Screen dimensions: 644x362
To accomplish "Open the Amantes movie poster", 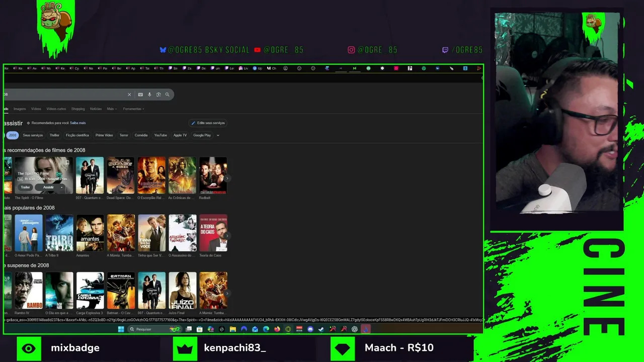I will point(90,233).
